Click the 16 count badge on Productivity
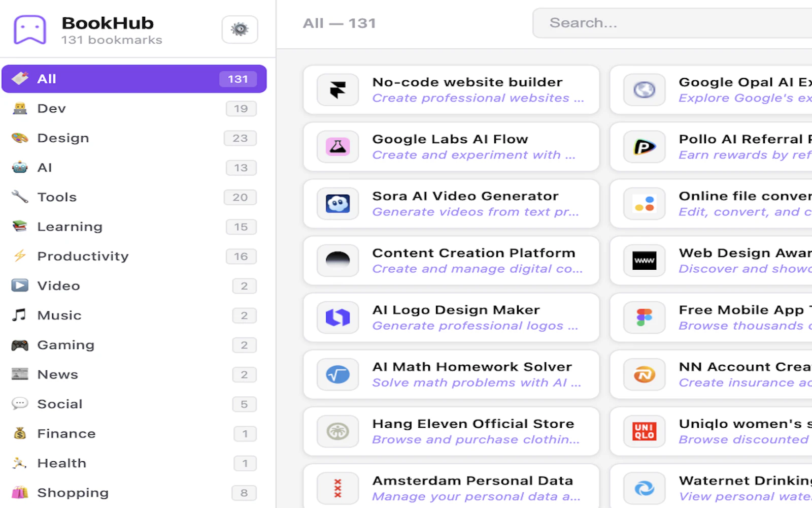Viewport: 812px width, 508px height. coord(241,257)
